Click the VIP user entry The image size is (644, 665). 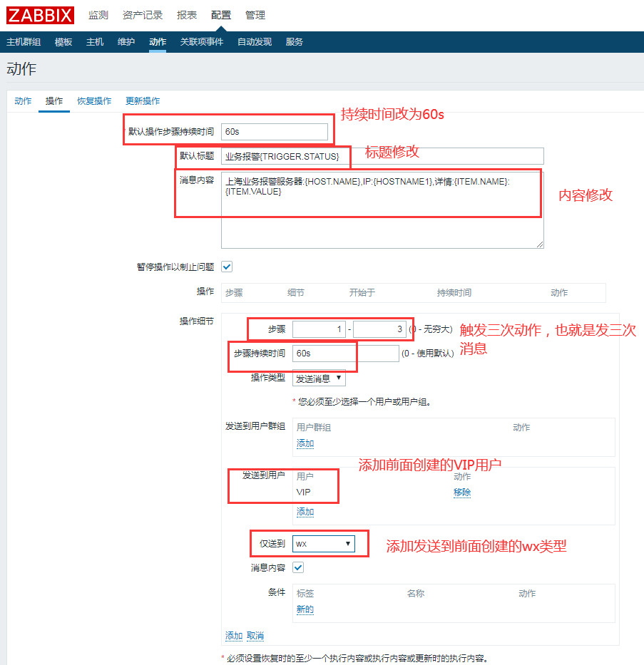click(303, 493)
